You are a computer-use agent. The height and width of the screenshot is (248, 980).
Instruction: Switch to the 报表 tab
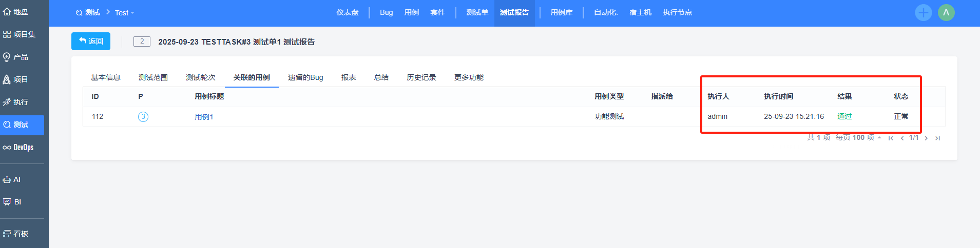click(349, 77)
